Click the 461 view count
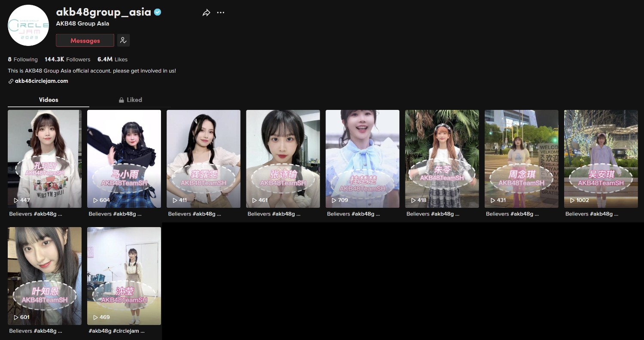This screenshot has width=644, height=340. tap(263, 200)
